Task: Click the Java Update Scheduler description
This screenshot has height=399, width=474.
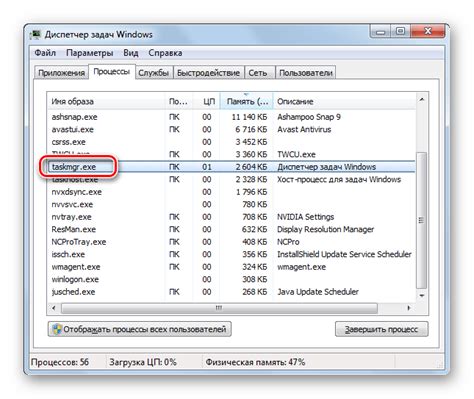Action: pyautogui.click(x=318, y=292)
